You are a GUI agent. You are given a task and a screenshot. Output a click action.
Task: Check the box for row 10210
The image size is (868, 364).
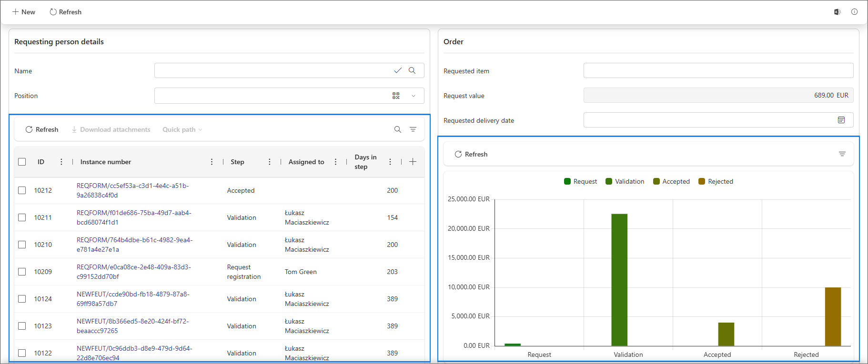(x=22, y=245)
